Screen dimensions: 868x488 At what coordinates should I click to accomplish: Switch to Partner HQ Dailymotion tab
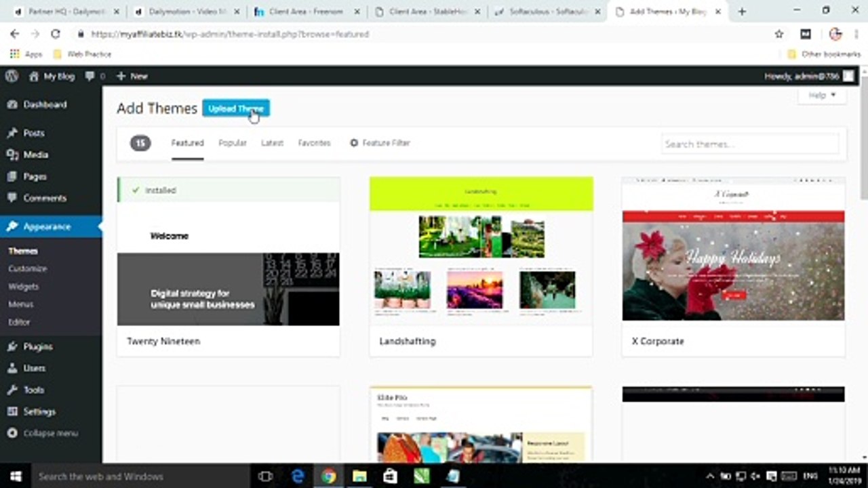(x=66, y=12)
